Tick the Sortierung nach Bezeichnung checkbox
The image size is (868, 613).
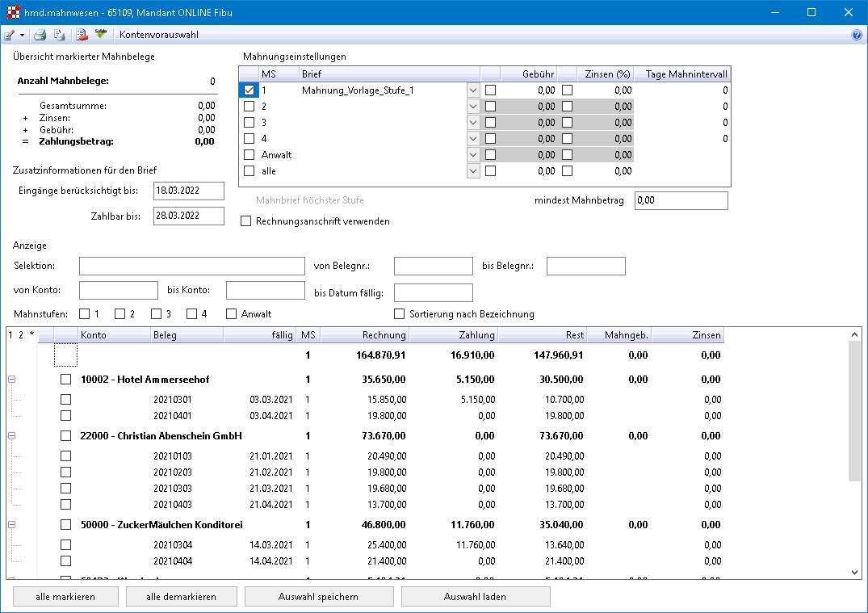tap(399, 314)
